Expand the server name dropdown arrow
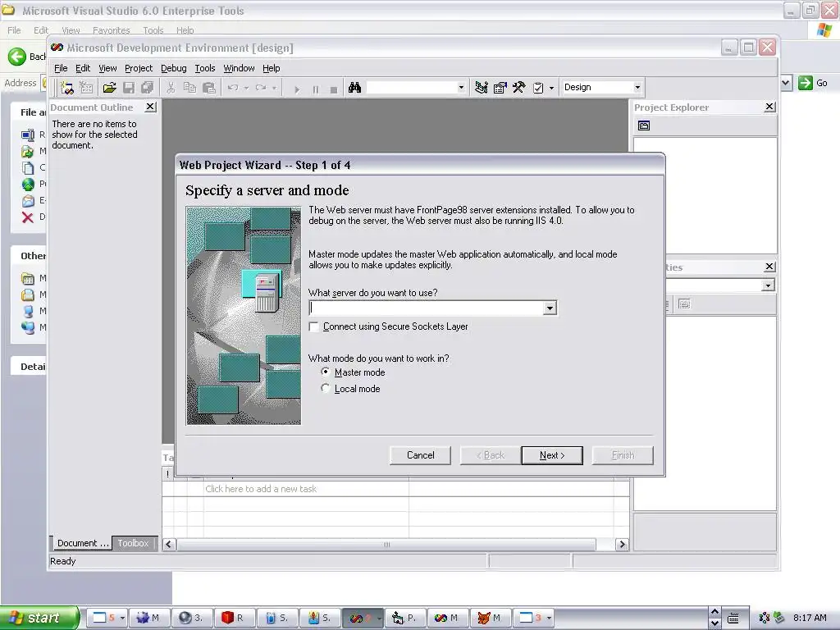The height and width of the screenshot is (630, 840). click(550, 308)
